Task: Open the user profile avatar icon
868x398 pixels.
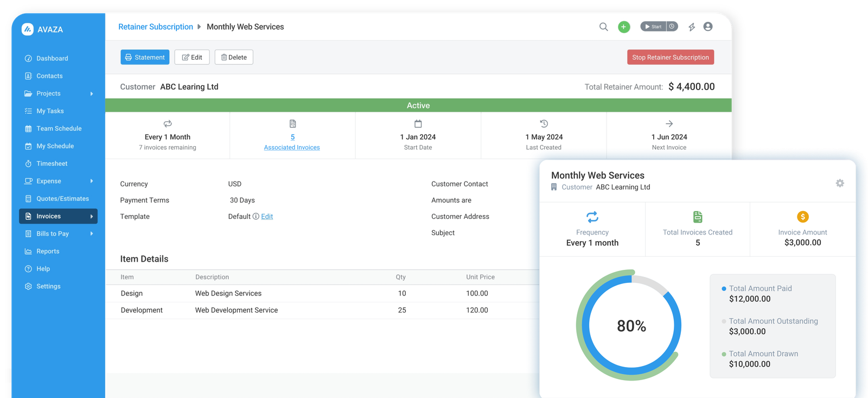Action: (x=708, y=27)
